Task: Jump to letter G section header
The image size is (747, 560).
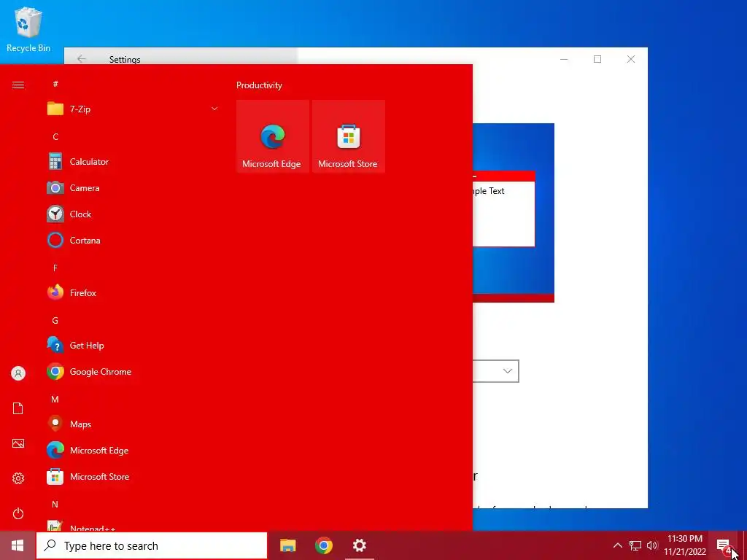Action: 55,321
